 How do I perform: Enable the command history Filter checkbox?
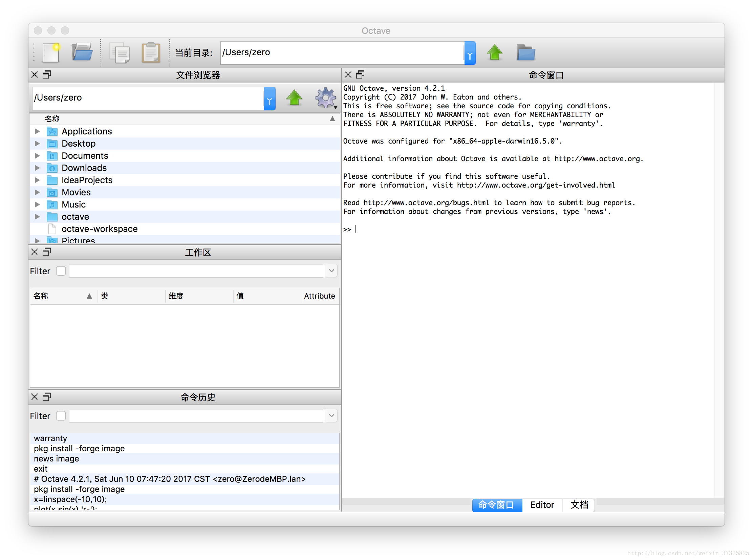click(61, 416)
